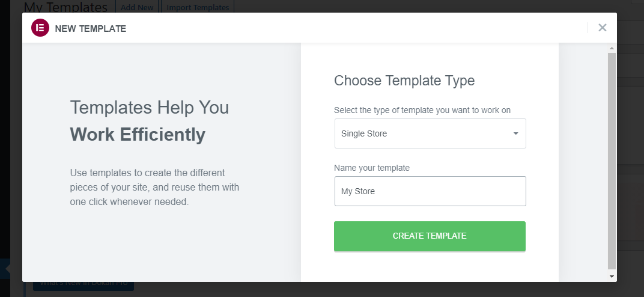Click the Work Efficiently bold heading
The height and width of the screenshot is (297, 644).
[138, 134]
